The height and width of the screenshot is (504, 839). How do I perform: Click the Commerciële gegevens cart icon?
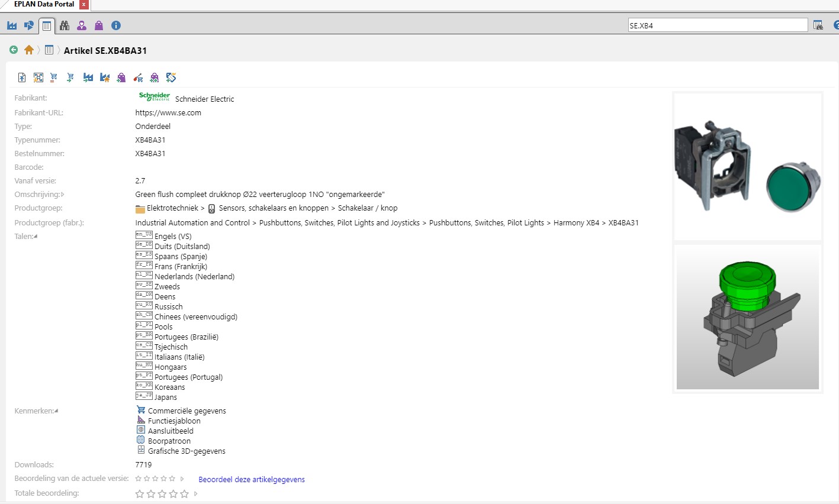click(x=141, y=410)
